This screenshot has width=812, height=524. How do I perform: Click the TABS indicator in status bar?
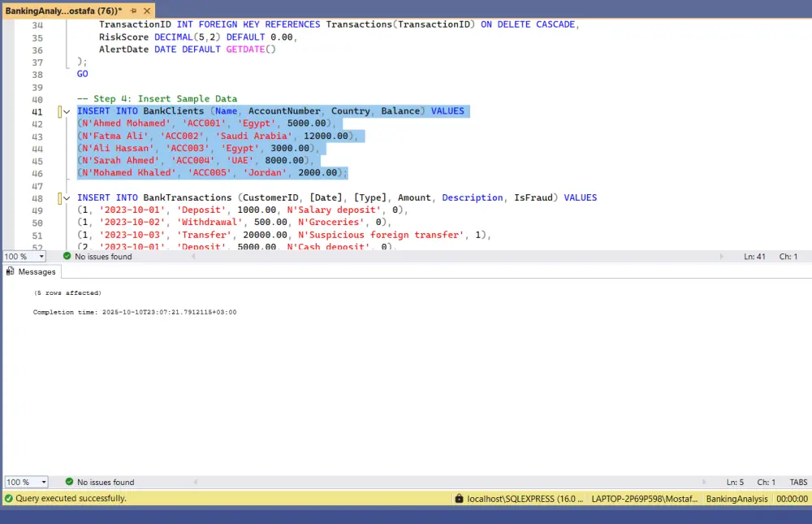798,482
